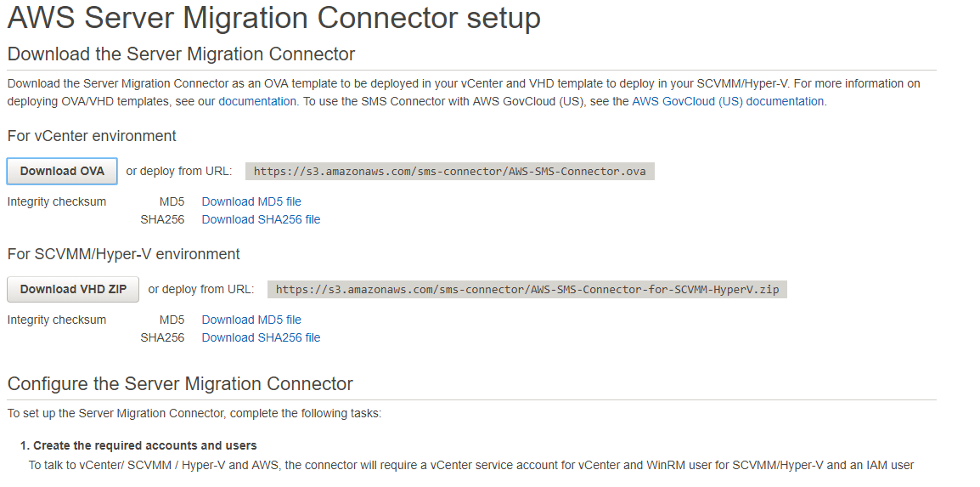The height and width of the screenshot is (487, 980).
Task: Download the SHA256 file for SCVMM/Hyper-V ZIP
Action: (x=261, y=337)
